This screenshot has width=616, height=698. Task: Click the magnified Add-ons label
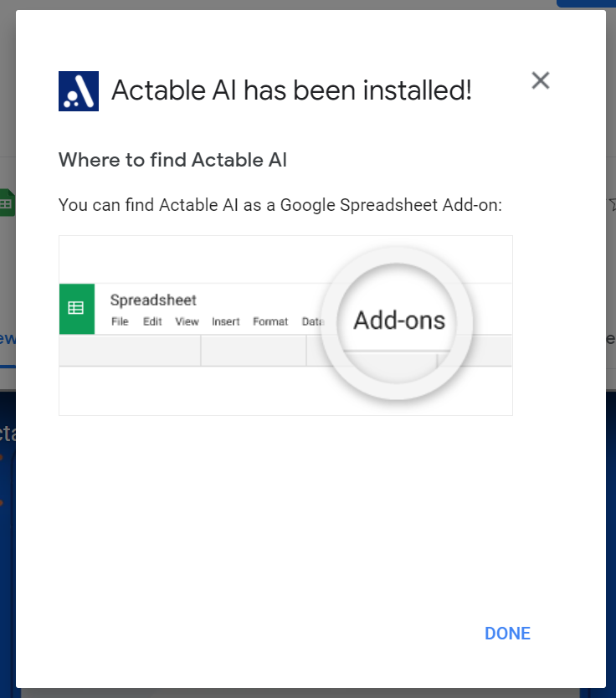point(399,320)
